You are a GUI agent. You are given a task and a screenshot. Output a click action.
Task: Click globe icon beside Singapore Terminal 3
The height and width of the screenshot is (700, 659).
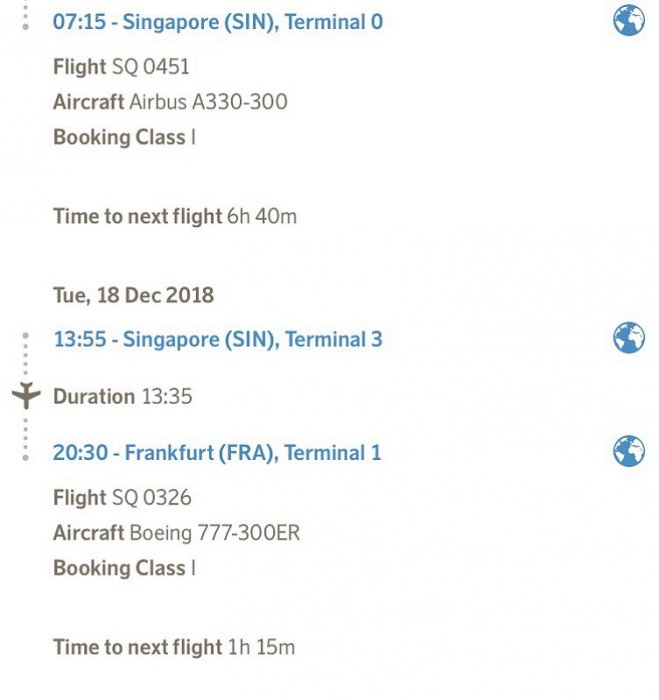629,338
